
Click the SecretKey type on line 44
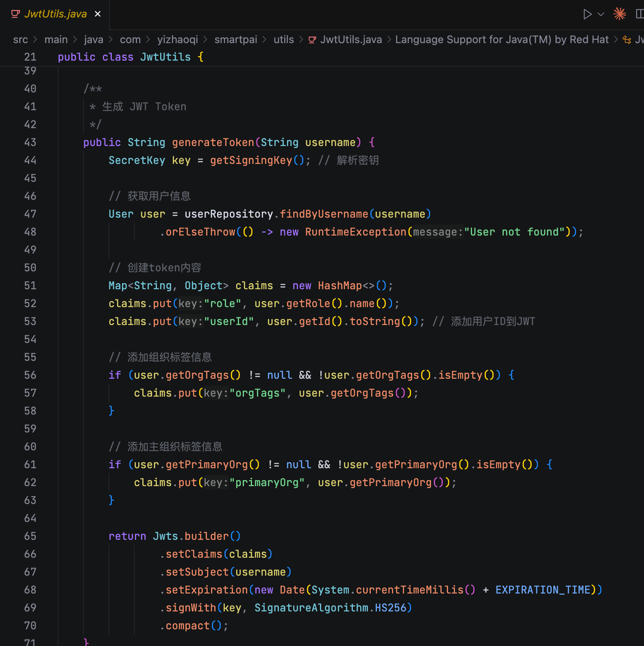(x=137, y=160)
